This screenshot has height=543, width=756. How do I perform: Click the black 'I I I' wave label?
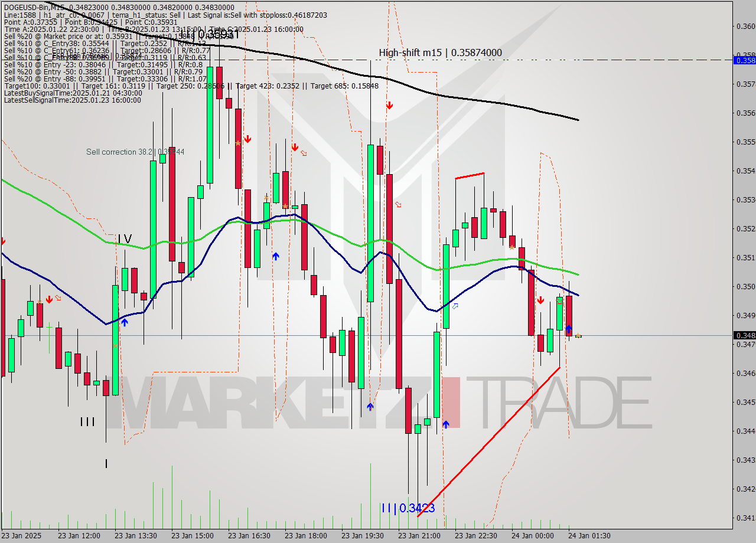pos(87,421)
